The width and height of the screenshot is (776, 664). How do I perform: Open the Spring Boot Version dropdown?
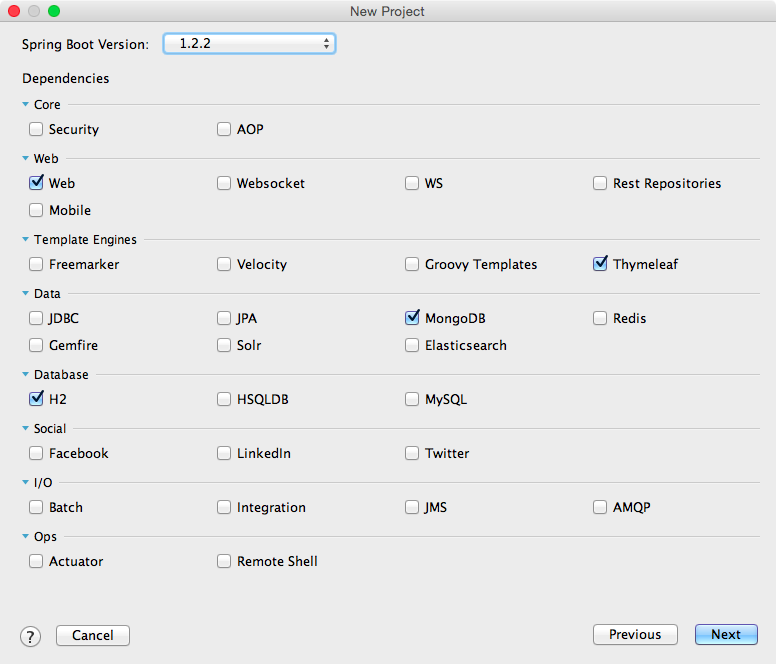249,44
